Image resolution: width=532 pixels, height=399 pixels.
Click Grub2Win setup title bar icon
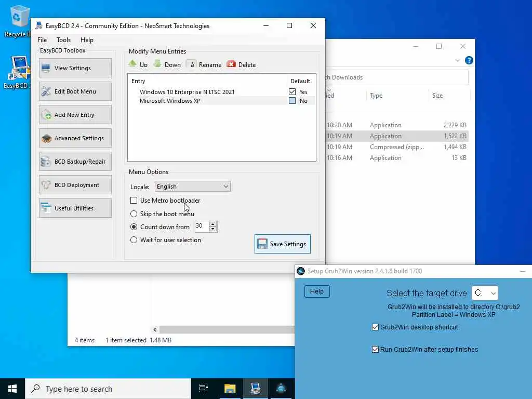pyautogui.click(x=301, y=271)
